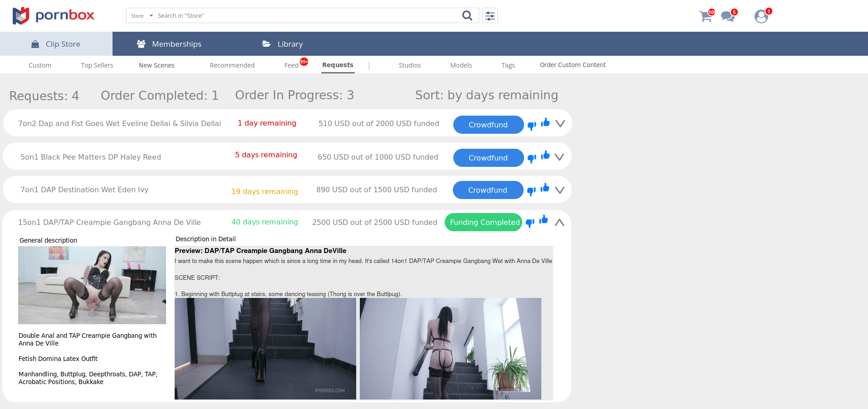
Task: Open the chat messages icon
Action: click(727, 17)
